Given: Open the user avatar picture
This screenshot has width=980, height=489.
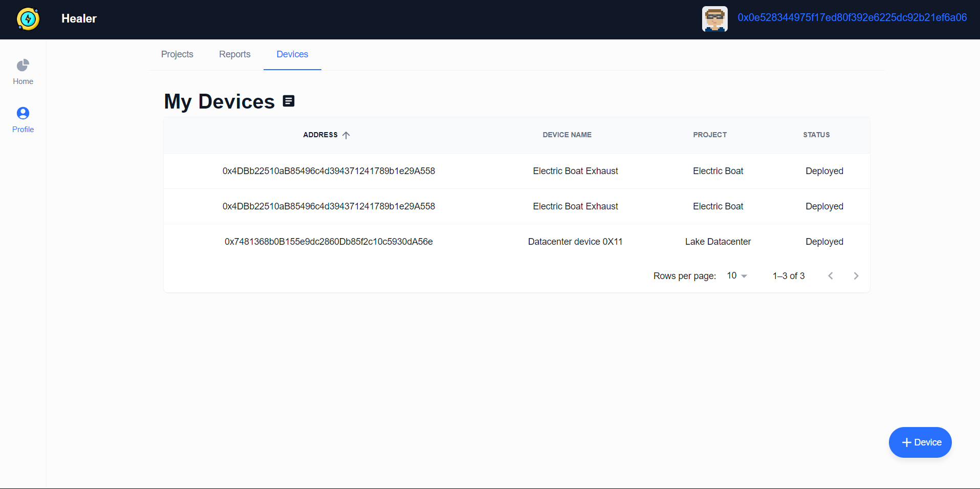Looking at the screenshot, I should [x=714, y=19].
